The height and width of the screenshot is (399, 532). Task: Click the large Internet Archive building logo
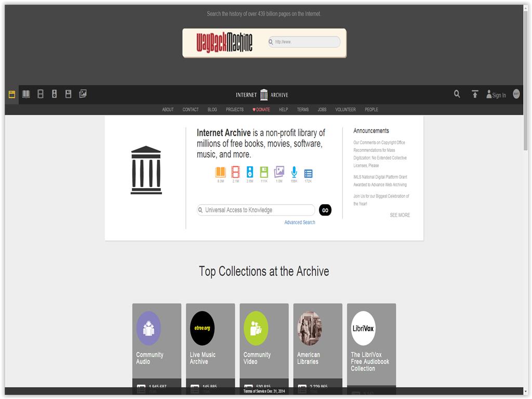click(x=146, y=170)
